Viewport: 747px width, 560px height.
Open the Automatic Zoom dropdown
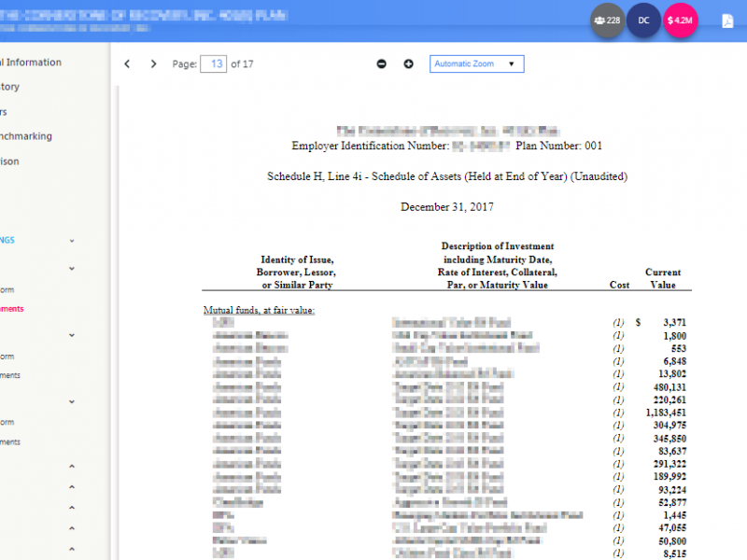(476, 64)
